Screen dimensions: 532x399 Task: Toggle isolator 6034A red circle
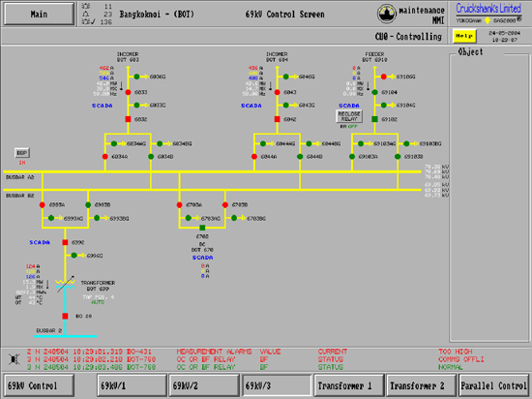click(105, 157)
